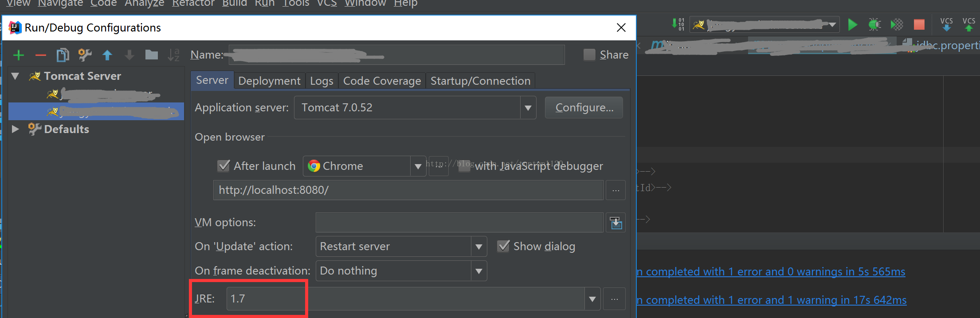Open the run configuration selector in the main toolbar
This screenshot has width=980, height=318.
(x=764, y=25)
